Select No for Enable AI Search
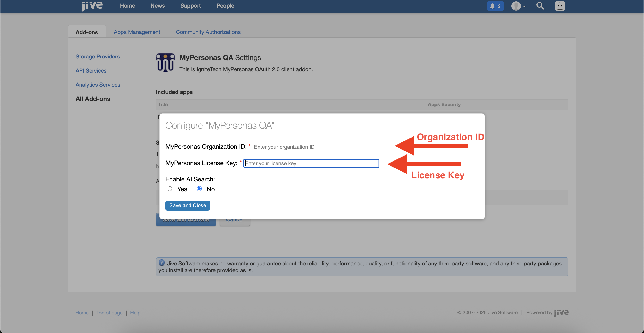This screenshot has width=644, height=333. click(x=199, y=189)
